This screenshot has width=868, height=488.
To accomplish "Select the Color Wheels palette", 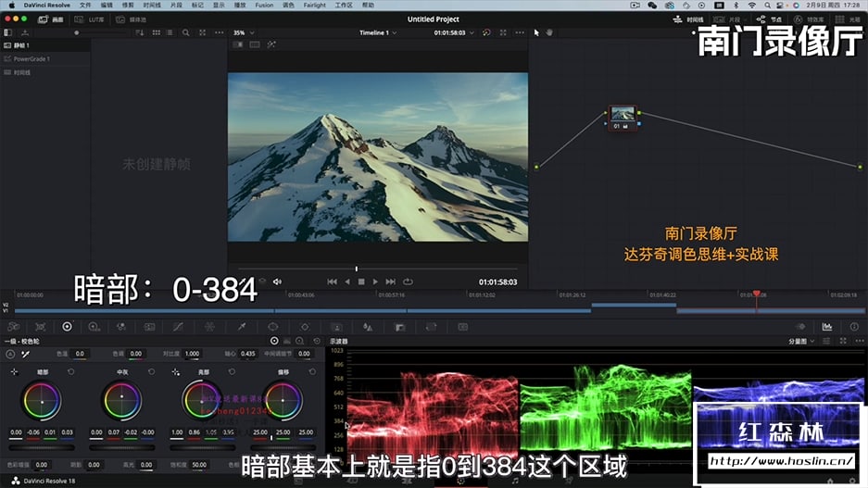I will tap(67, 327).
